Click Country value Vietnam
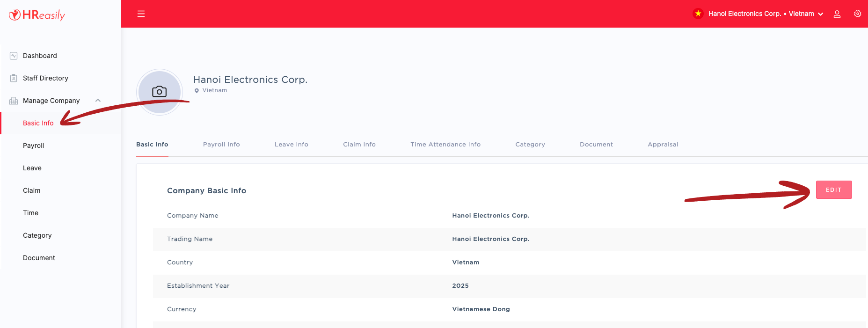Image resolution: width=868 pixels, height=328 pixels. click(466, 262)
